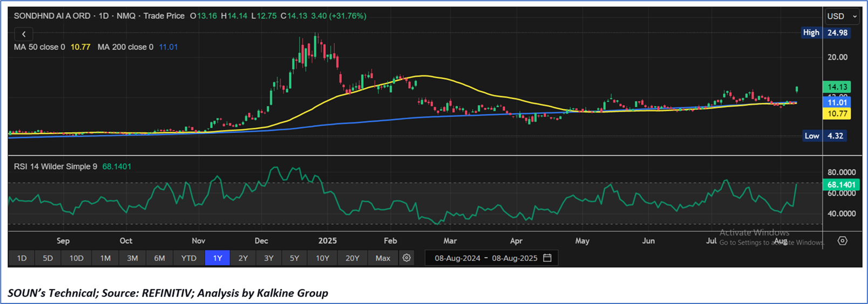Open the date range calendar icon
The width and height of the screenshot is (868, 304).
coord(547,258)
